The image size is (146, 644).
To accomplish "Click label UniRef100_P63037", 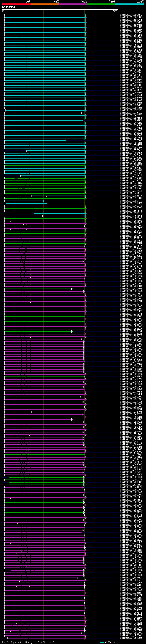I will pyautogui.click(x=131, y=369).
